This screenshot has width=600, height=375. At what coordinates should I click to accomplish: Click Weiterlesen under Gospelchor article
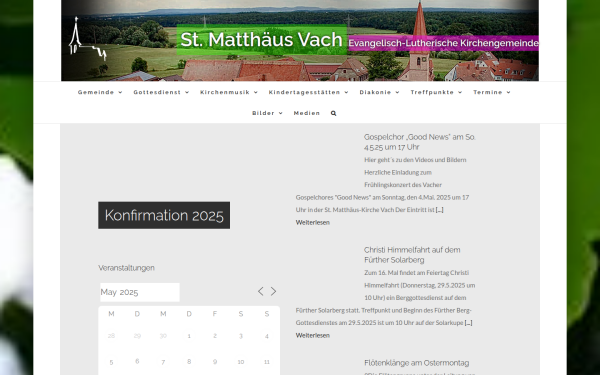click(x=313, y=222)
